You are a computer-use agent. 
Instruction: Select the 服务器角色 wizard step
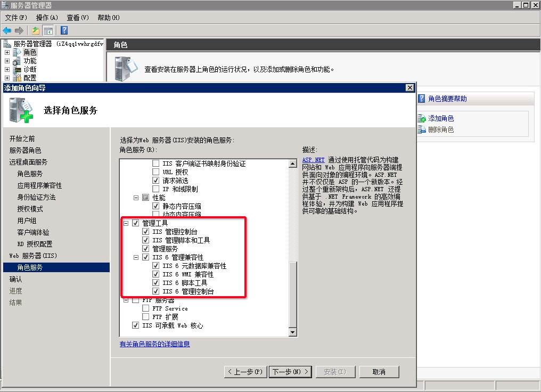pos(25,150)
